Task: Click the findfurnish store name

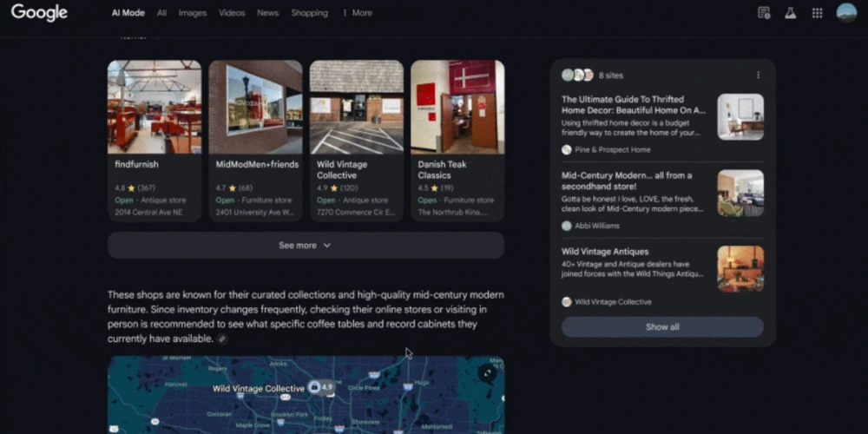Action: pyautogui.click(x=136, y=164)
